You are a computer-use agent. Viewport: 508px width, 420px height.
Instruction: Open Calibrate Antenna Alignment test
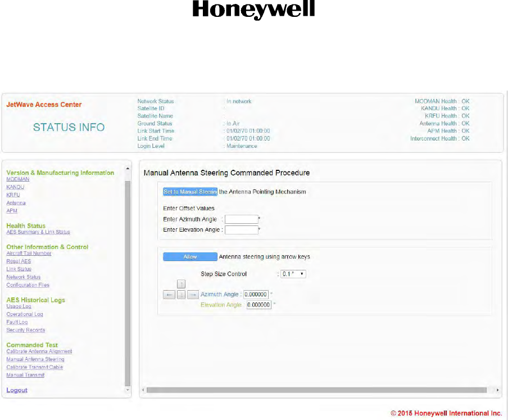tap(39, 351)
